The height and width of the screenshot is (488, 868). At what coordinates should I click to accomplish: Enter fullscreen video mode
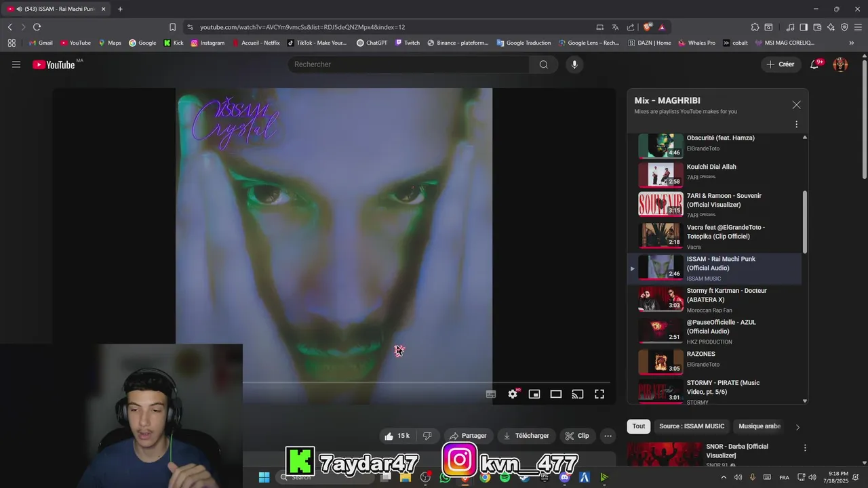coord(599,394)
